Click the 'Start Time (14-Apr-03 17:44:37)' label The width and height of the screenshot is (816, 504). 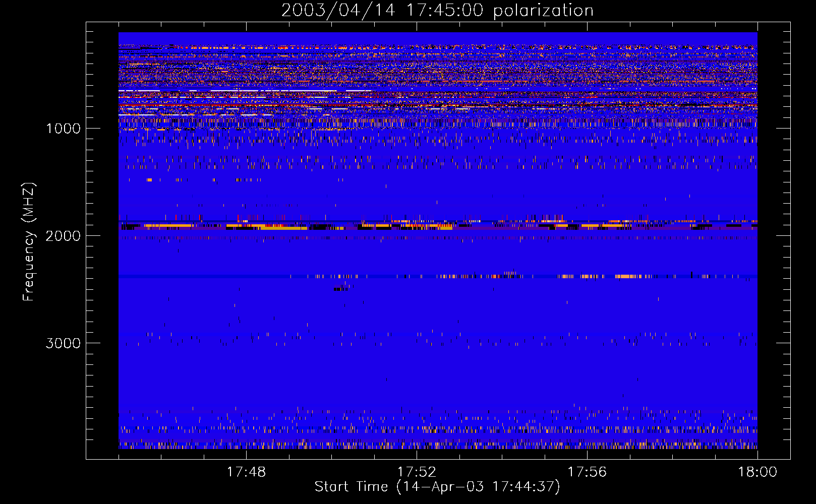tap(437, 487)
